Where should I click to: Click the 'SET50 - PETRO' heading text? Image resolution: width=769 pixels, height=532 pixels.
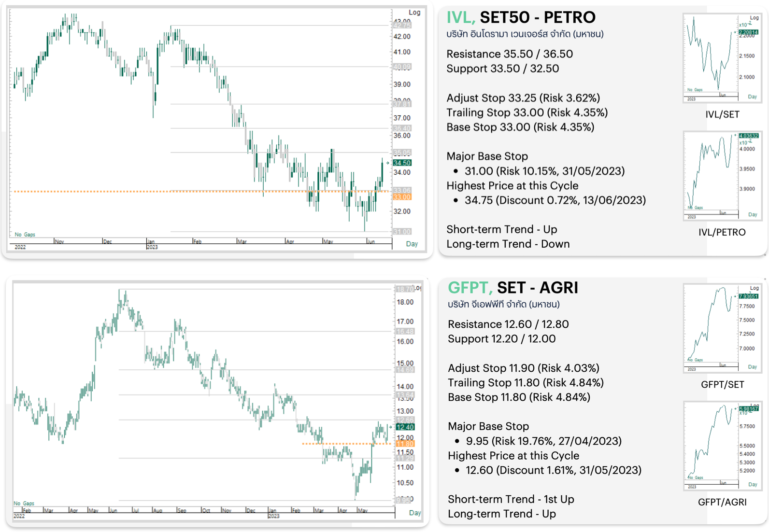point(538,17)
